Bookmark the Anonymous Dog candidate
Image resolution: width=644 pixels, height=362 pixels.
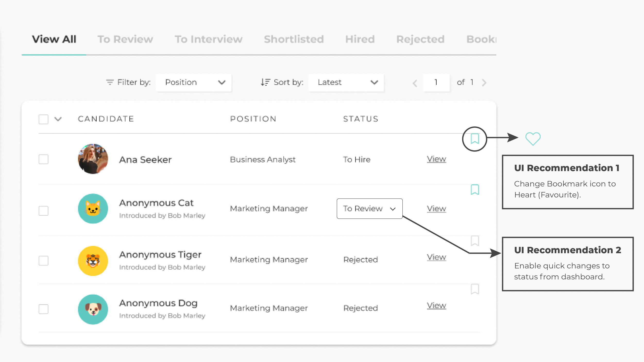(474, 289)
